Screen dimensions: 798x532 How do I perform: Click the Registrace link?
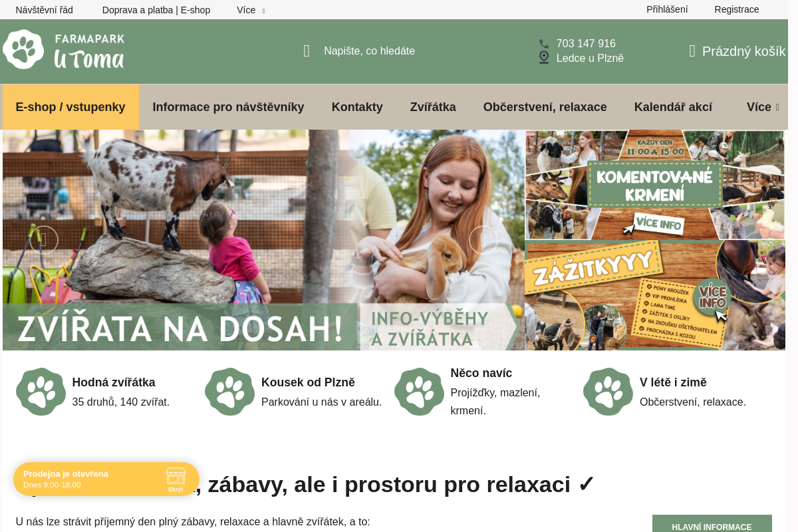pyautogui.click(x=737, y=9)
